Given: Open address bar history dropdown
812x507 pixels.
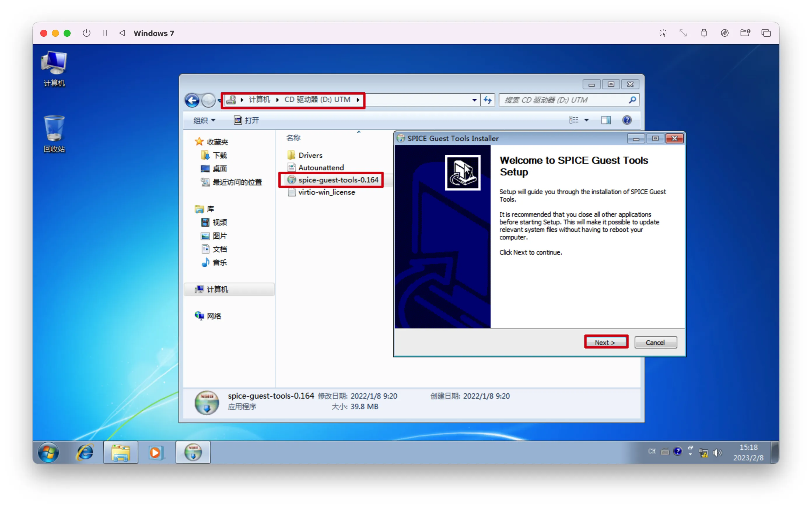Looking at the screenshot, I should (474, 100).
